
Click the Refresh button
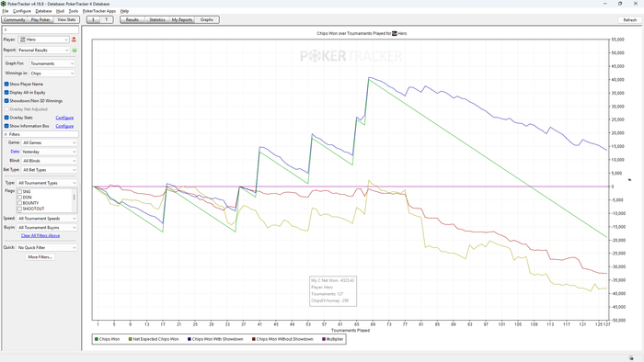pos(629,19)
